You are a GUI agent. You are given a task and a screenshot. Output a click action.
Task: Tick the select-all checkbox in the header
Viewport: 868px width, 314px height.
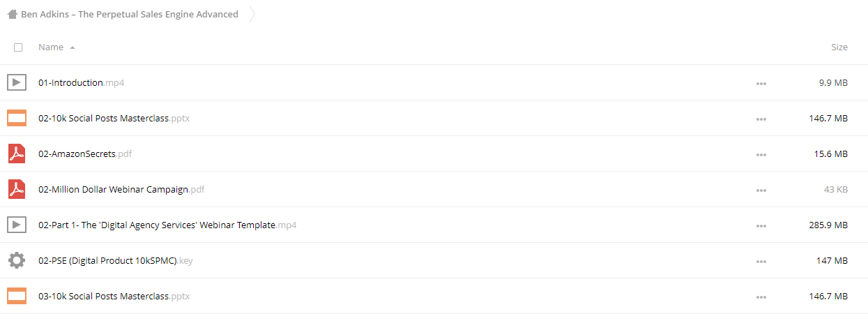(x=18, y=47)
